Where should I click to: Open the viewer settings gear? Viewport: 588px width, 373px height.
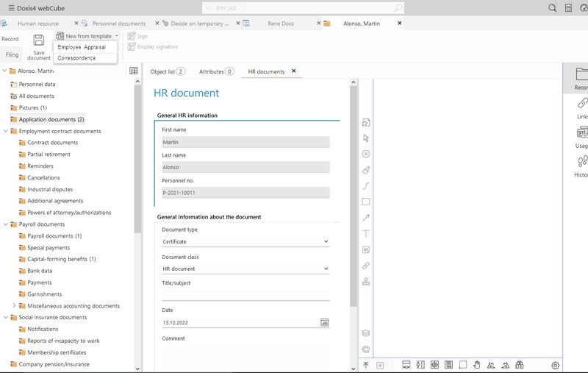click(556, 365)
